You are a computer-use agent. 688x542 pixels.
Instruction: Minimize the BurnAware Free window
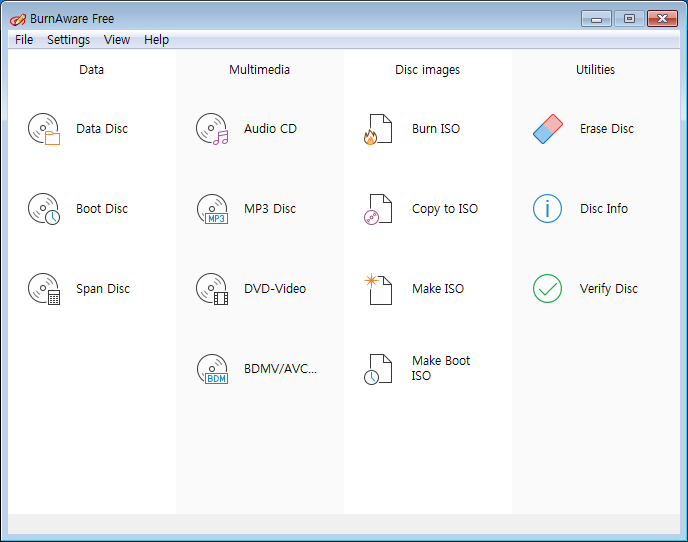596,19
